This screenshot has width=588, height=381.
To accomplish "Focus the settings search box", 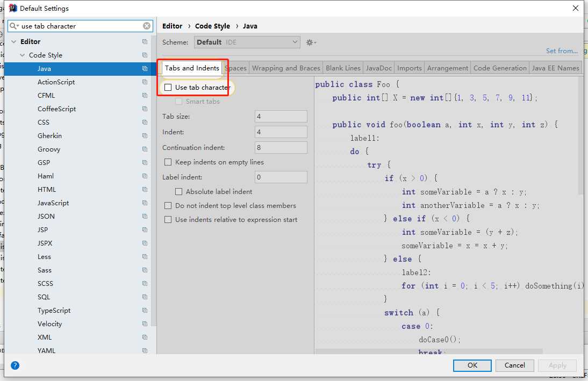I will click(81, 26).
